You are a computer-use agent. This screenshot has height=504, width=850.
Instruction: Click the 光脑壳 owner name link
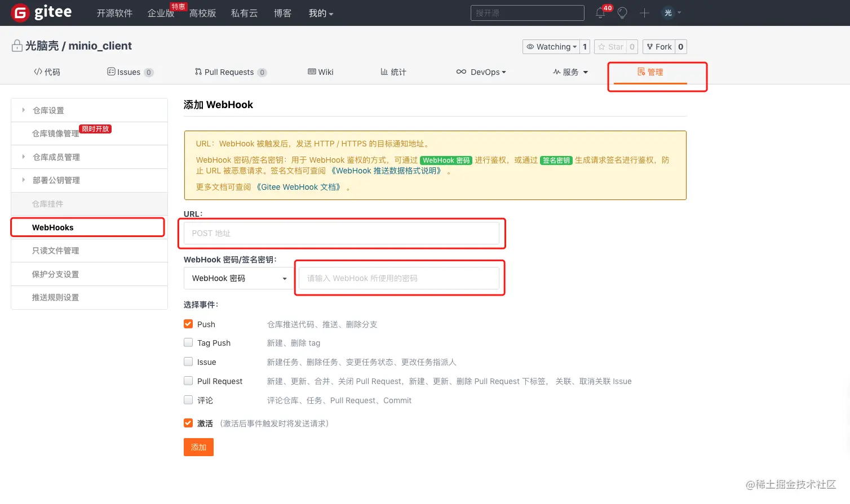[x=42, y=46]
